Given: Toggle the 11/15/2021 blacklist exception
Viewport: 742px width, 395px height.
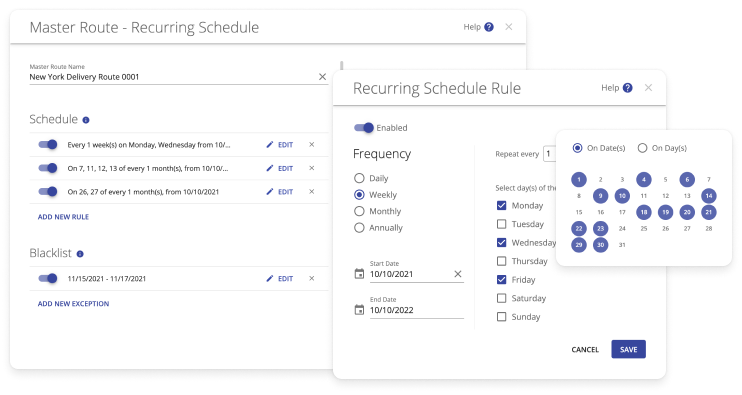Looking at the screenshot, I should 48,278.
